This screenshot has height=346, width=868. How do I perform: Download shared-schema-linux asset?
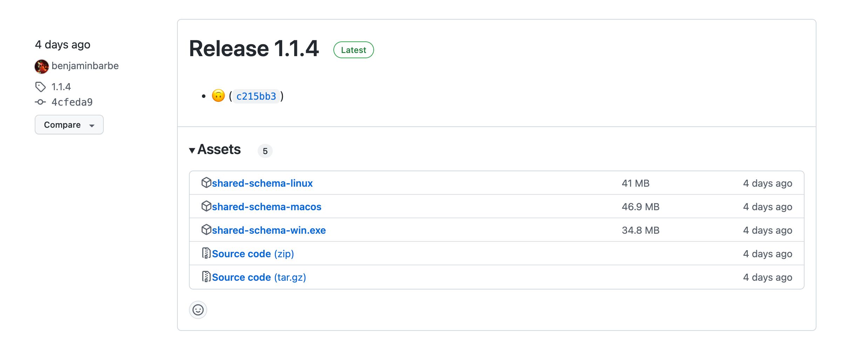point(262,183)
